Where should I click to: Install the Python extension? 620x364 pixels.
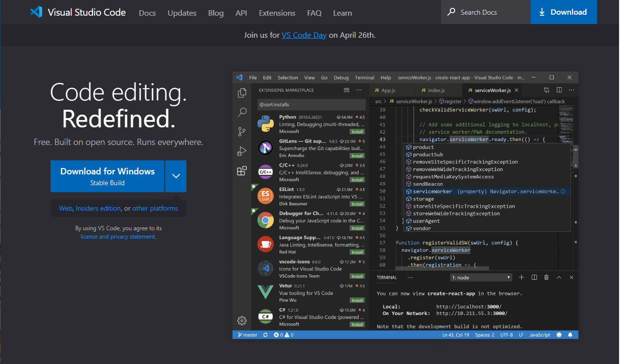pyautogui.click(x=357, y=132)
